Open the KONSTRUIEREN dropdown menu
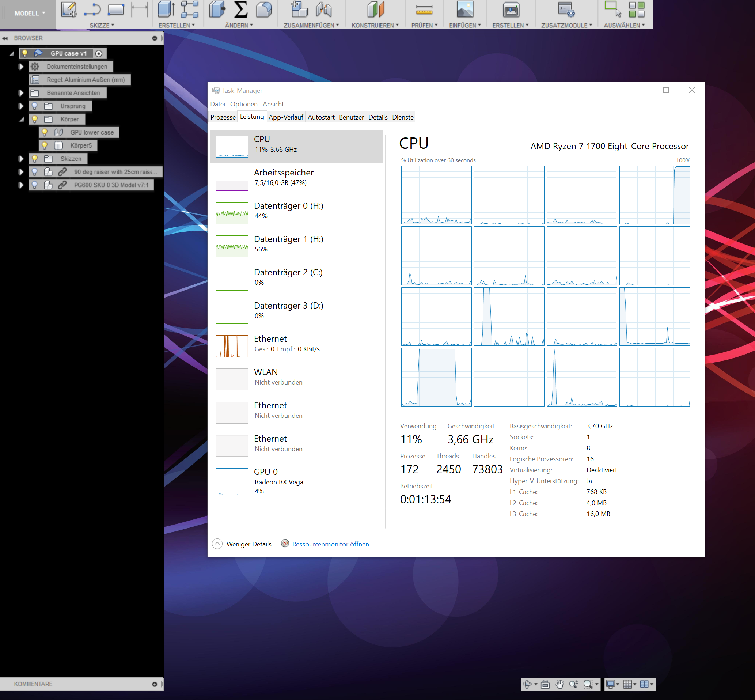Screen dimensions: 755x700 point(375,25)
